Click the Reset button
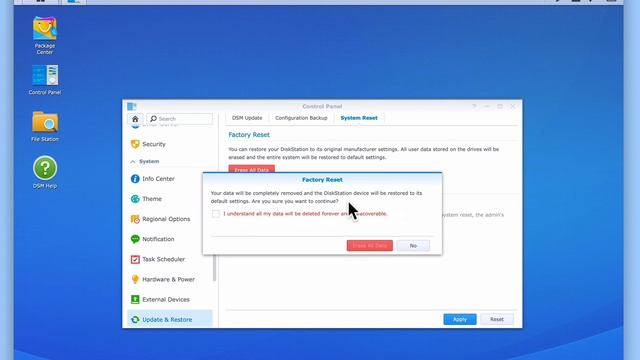This screenshot has height=360, width=640. [497, 319]
